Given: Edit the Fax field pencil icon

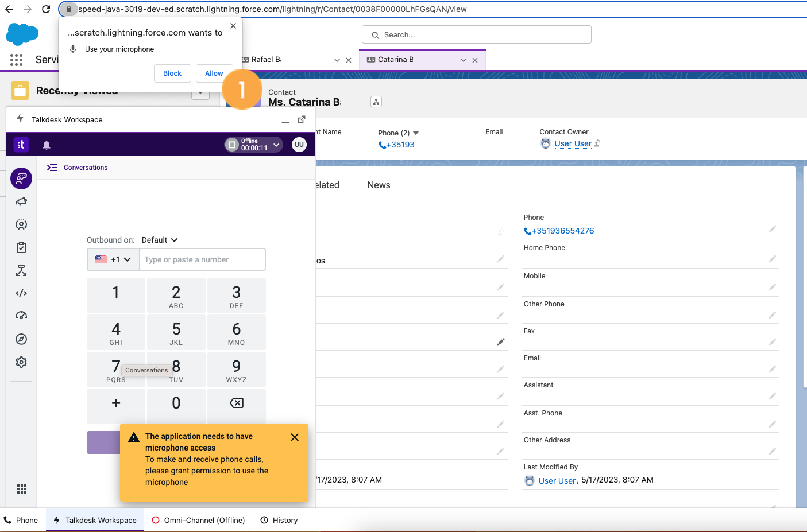Looking at the screenshot, I should (773, 341).
